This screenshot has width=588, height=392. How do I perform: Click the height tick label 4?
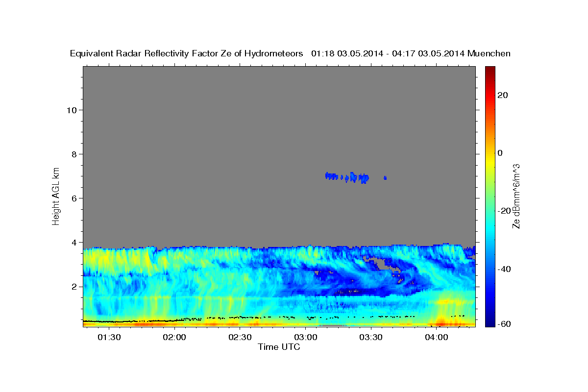point(73,242)
